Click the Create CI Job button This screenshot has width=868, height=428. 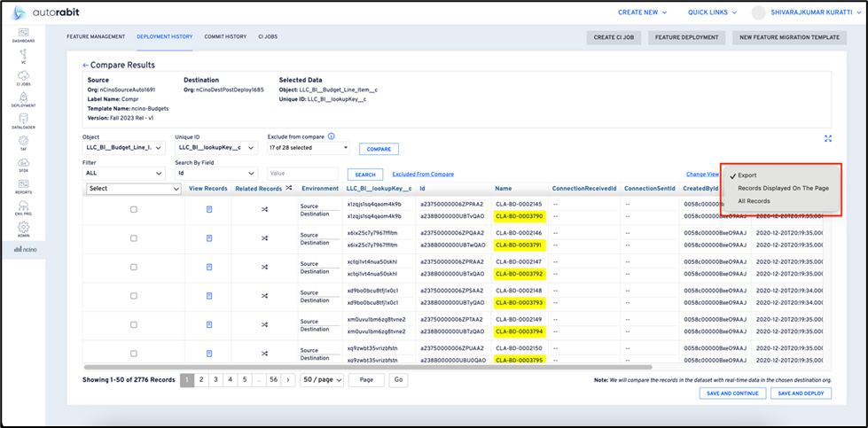614,37
